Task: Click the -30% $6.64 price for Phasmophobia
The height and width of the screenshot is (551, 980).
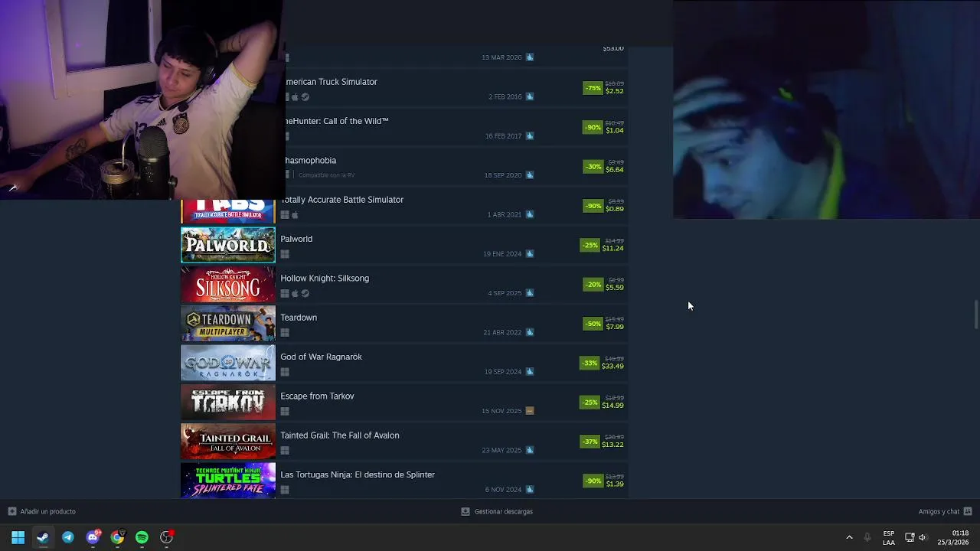Action: [x=603, y=167]
